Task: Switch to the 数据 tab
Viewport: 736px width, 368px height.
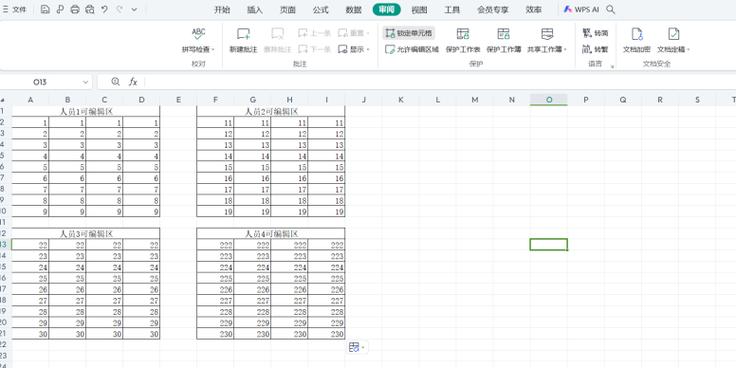Action: click(x=353, y=10)
